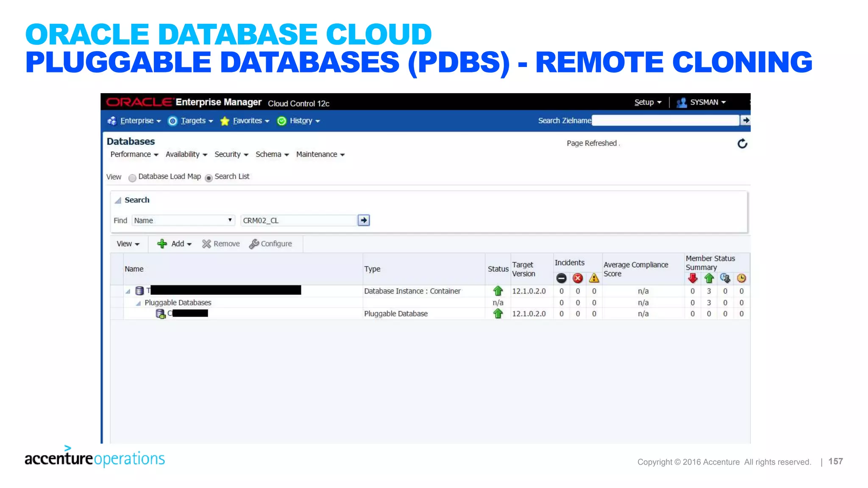Click the Search Zielname go arrow
The image size is (868, 488).
tap(745, 120)
